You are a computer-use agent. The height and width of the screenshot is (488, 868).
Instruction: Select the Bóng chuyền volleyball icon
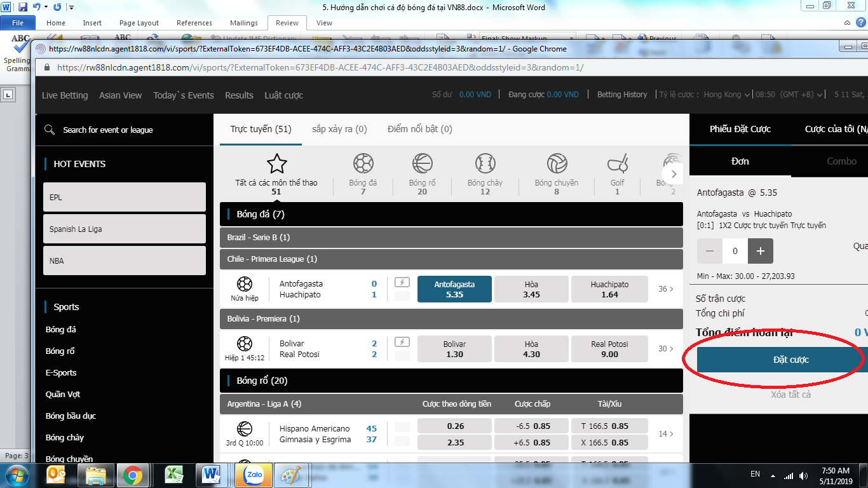557,164
